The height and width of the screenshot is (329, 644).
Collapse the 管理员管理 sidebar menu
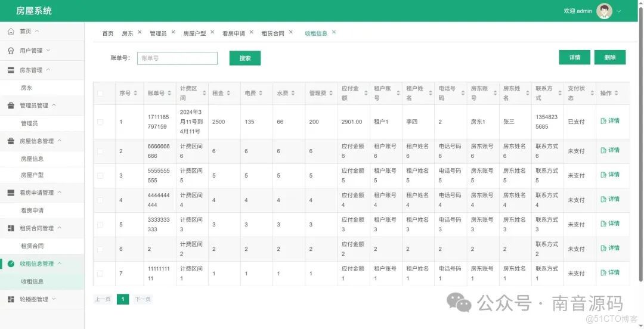[54, 105]
